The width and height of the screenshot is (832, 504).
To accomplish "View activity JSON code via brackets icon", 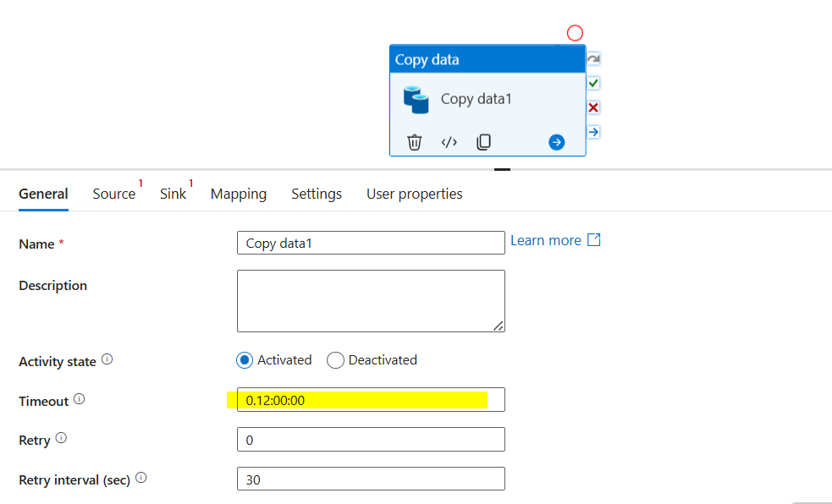I will pyautogui.click(x=449, y=142).
